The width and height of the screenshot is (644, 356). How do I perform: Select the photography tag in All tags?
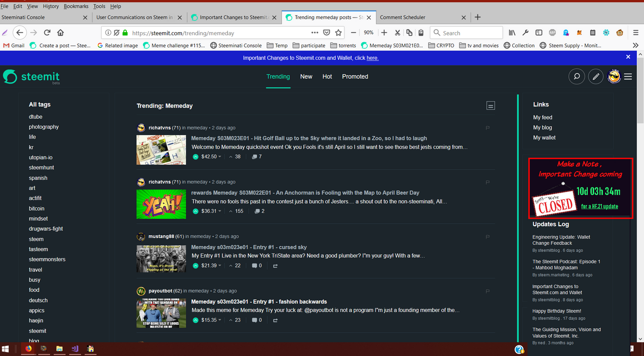click(44, 127)
